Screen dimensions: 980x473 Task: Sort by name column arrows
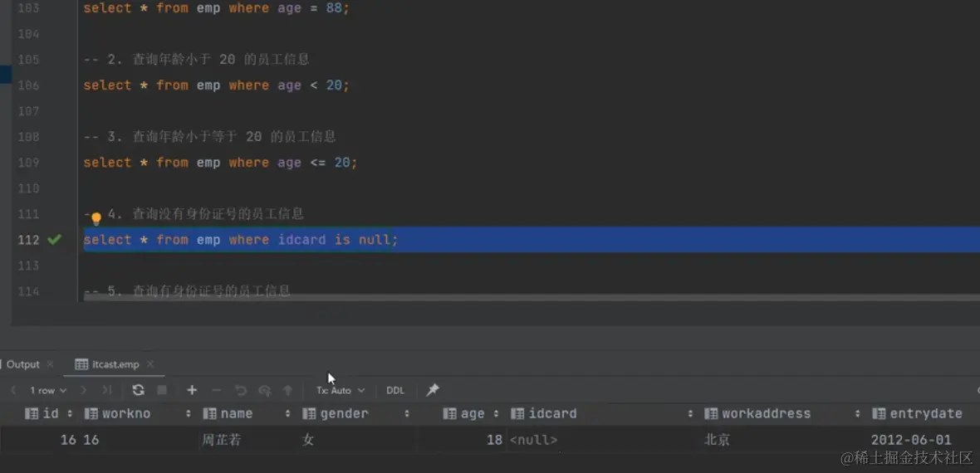[287, 413]
